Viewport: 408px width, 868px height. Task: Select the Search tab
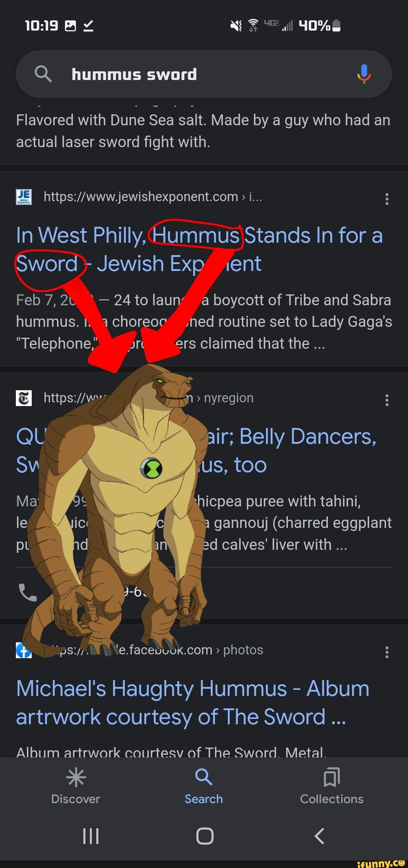coord(204,786)
